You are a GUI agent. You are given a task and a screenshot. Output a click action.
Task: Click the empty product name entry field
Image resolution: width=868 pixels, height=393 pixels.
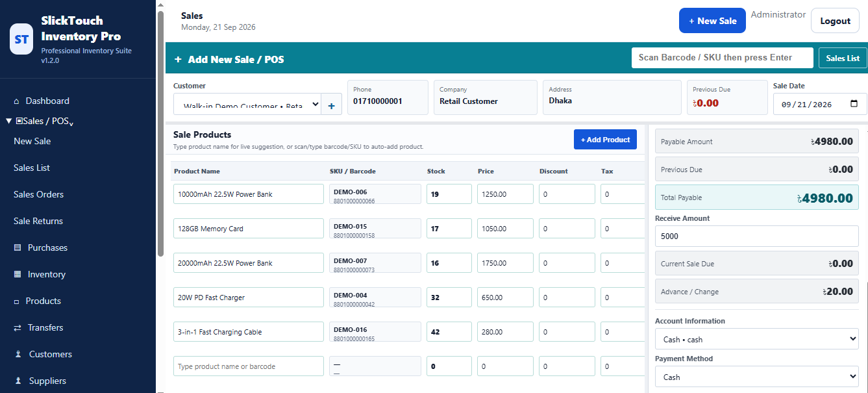coord(249,366)
